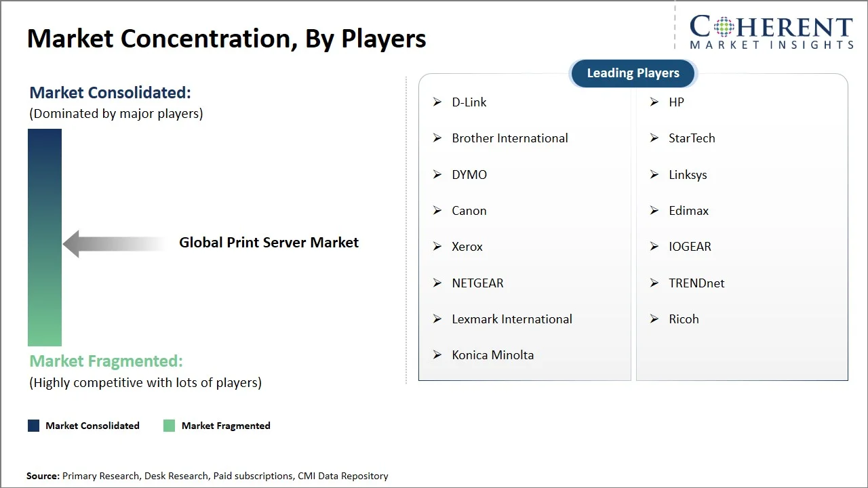Select the NETGEAR entry
The width and height of the screenshot is (868, 488).
point(477,283)
